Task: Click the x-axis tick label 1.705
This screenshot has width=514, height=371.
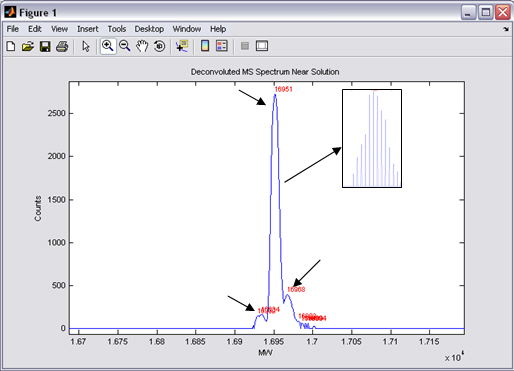Action: click(x=352, y=342)
